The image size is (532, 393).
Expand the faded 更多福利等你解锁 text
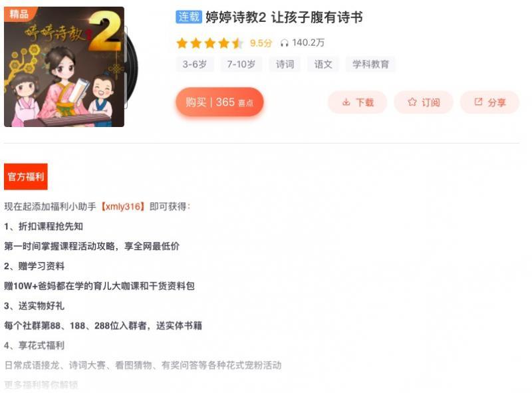click(x=41, y=385)
